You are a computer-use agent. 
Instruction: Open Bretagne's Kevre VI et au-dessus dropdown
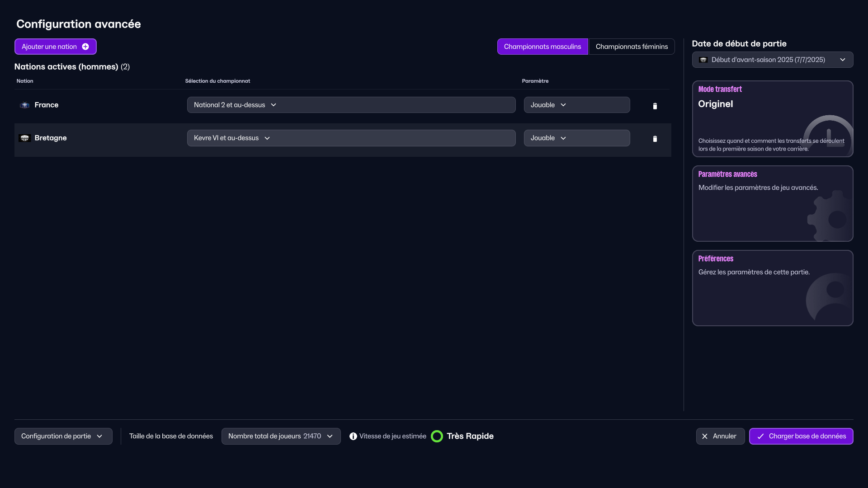coord(351,138)
